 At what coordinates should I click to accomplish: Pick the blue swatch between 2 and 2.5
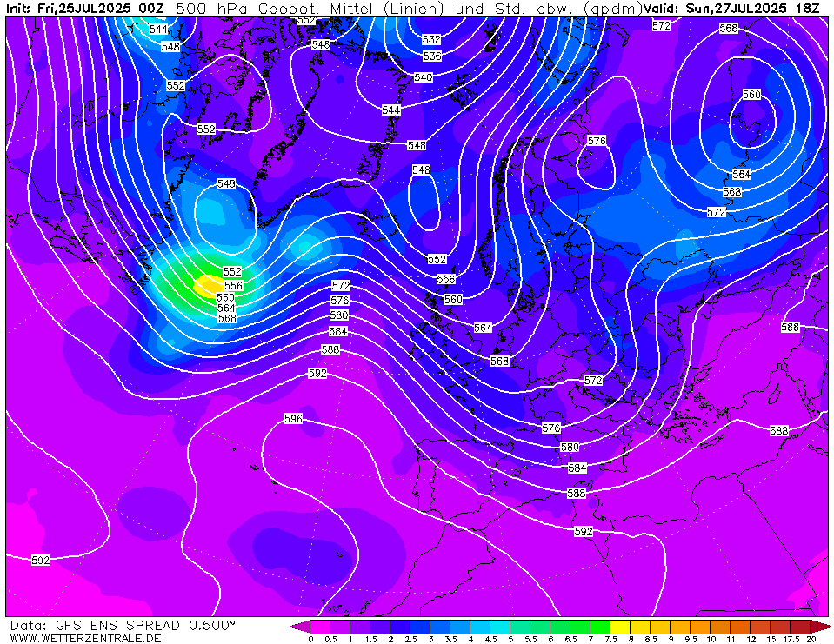(x=401, y=627)
